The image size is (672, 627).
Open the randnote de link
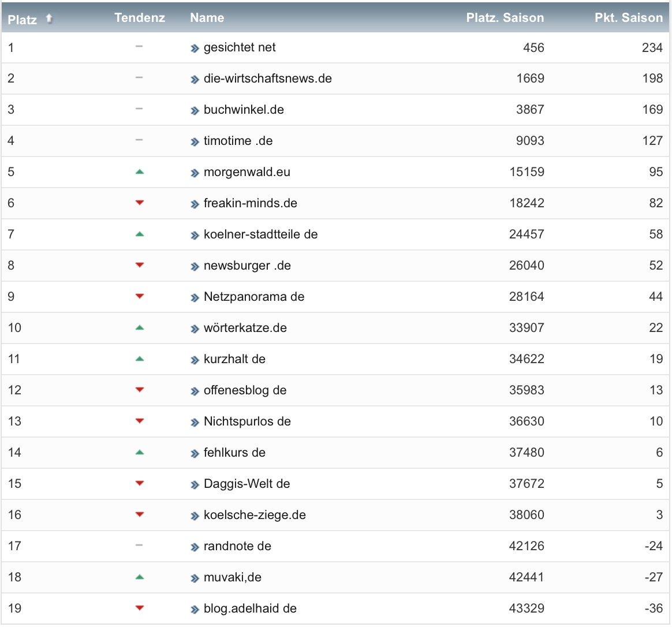[x=237, y=546]
